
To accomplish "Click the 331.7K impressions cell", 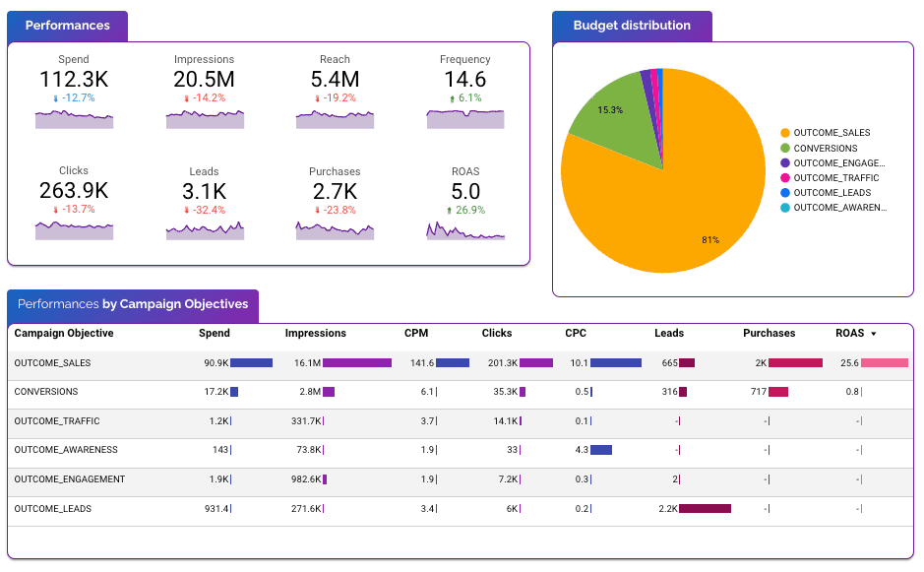I will pyautogui.click(x=306, y=421).
